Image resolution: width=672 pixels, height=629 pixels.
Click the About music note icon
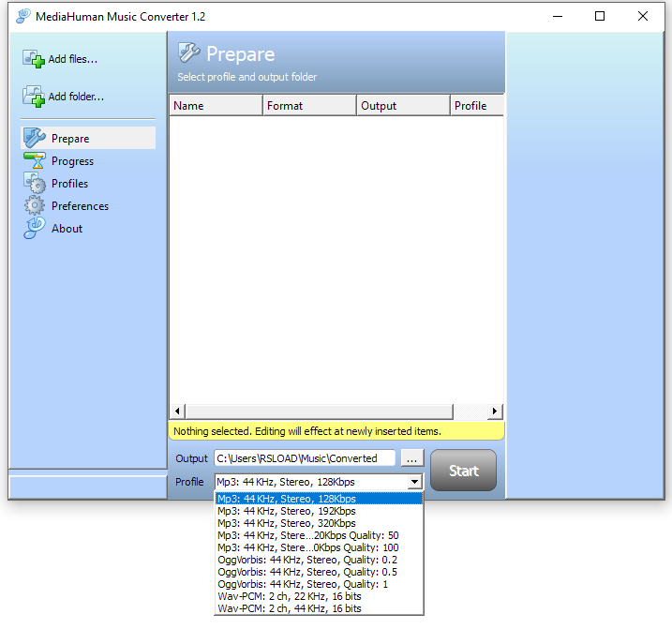[35, 228]
